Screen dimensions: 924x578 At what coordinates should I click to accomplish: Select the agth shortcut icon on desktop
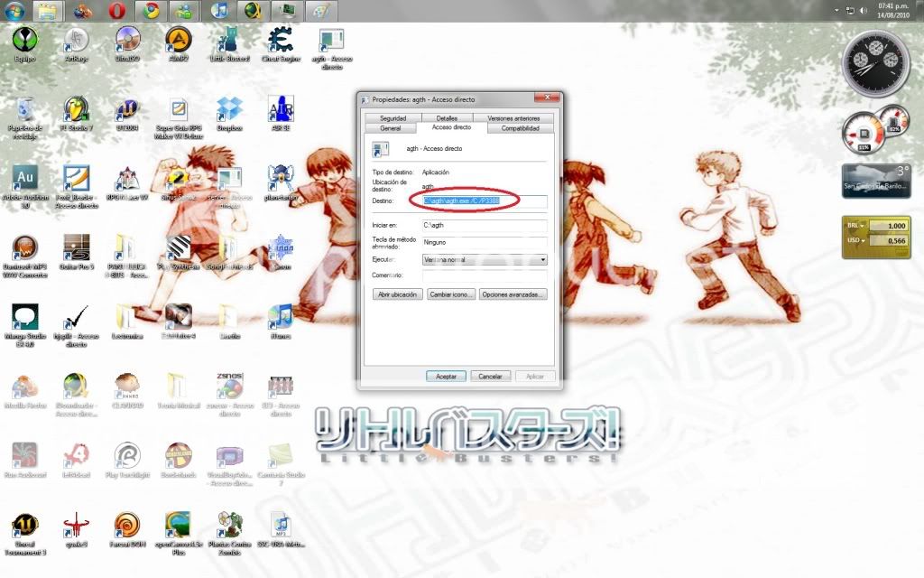[332, 49]
